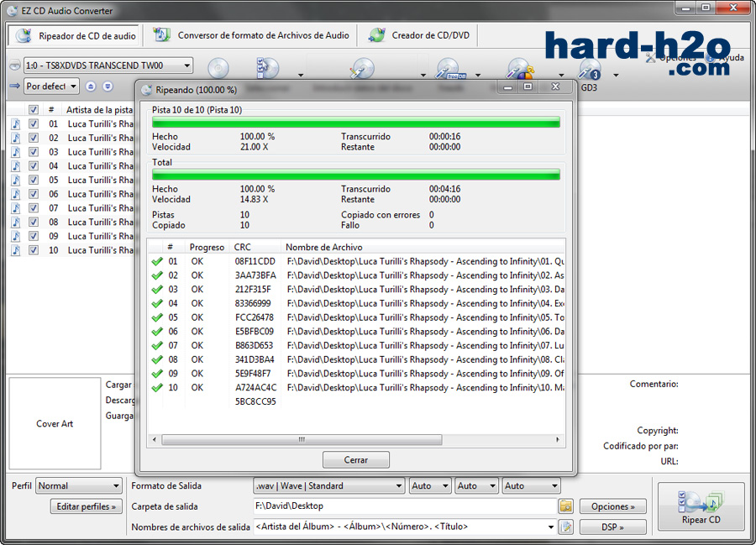Open the .wav Wave Standard format dropdown

[x=329, y=485]
